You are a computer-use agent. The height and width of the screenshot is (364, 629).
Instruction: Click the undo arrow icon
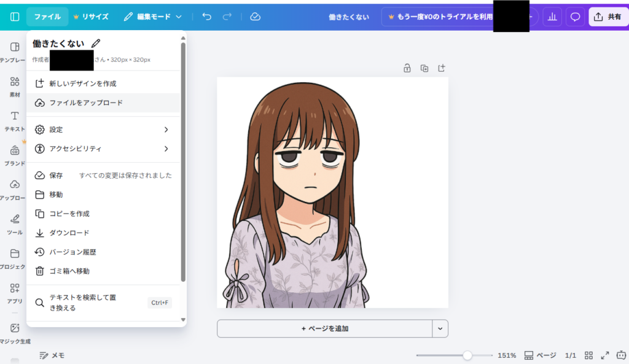[x=207, y=17]
